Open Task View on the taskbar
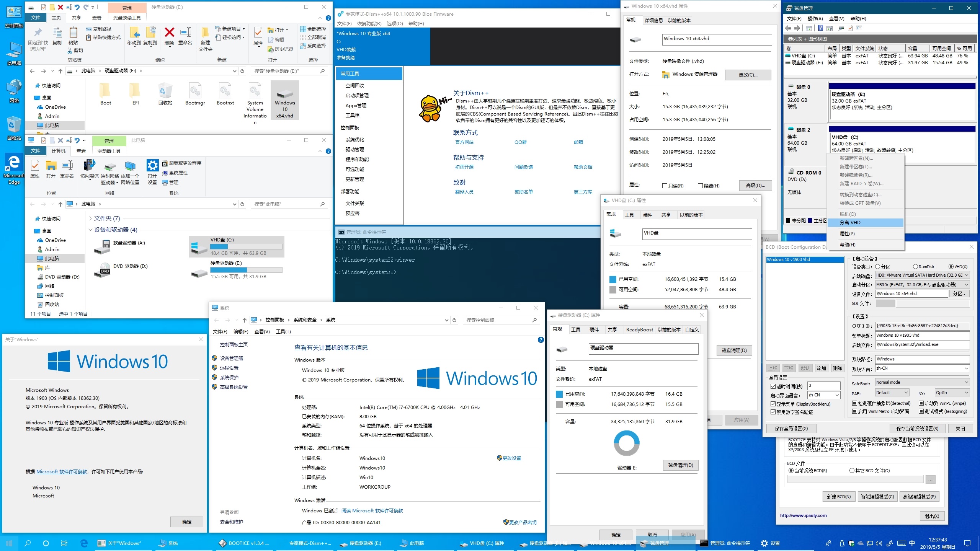Image resolution: width=980 pixels, height=551 pixels. (64, 543)
